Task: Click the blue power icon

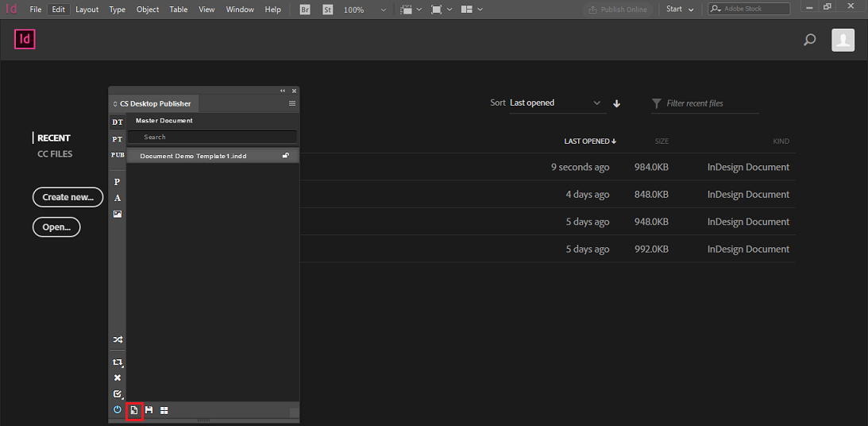Action: pyautogui.click(x=118, y=410)
